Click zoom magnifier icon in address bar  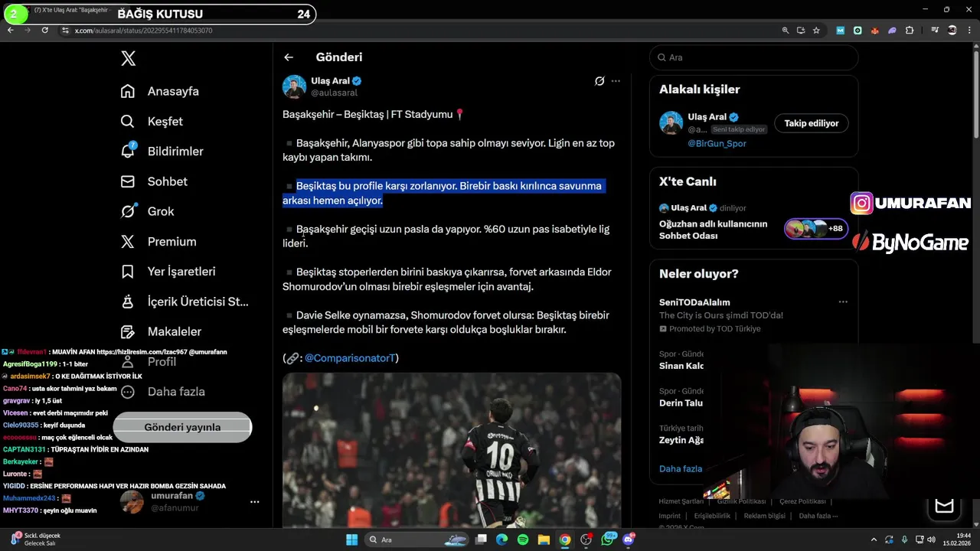click(x=785, y=30)
